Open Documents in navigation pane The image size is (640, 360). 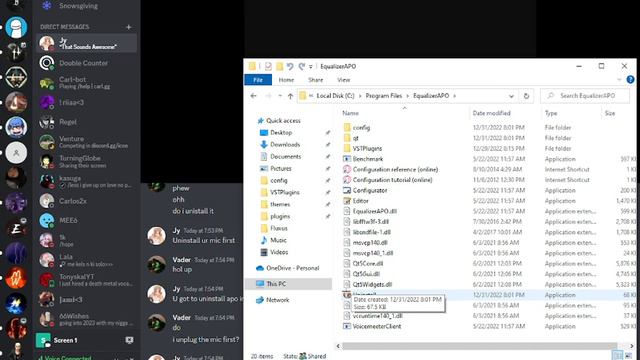(x=285, y=156)
